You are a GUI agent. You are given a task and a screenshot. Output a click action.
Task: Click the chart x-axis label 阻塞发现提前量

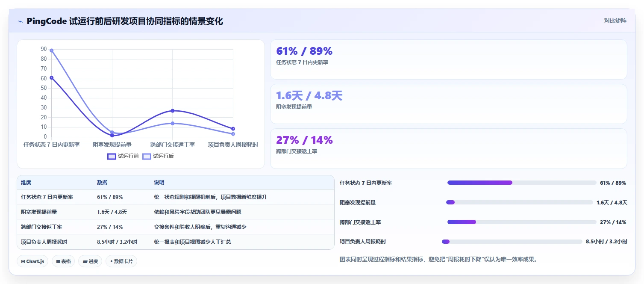tap(112, 145)
